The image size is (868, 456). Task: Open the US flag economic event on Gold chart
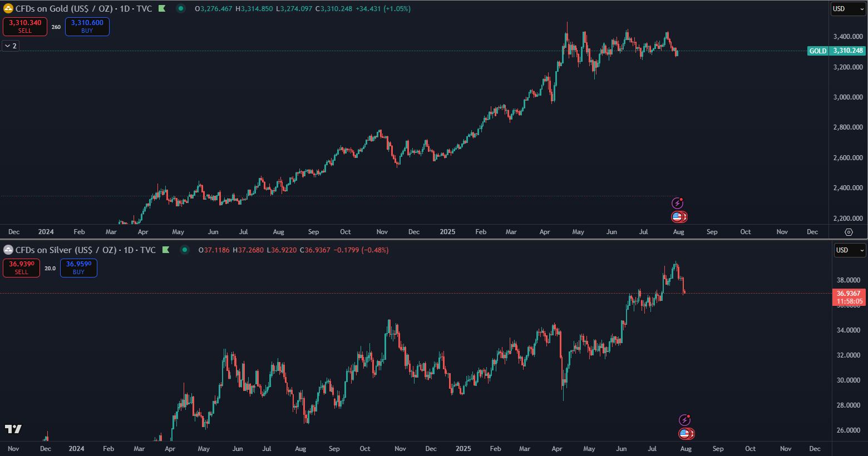(678, 217)
